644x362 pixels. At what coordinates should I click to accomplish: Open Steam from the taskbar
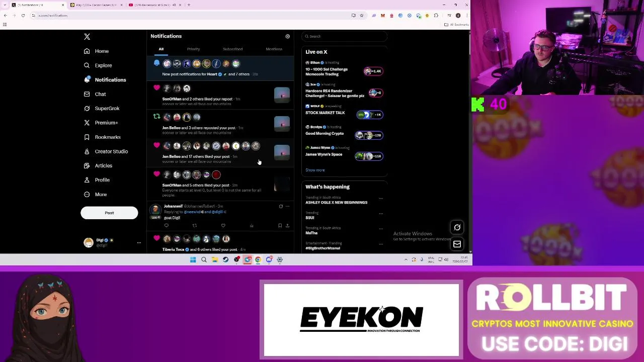(225, 260)
